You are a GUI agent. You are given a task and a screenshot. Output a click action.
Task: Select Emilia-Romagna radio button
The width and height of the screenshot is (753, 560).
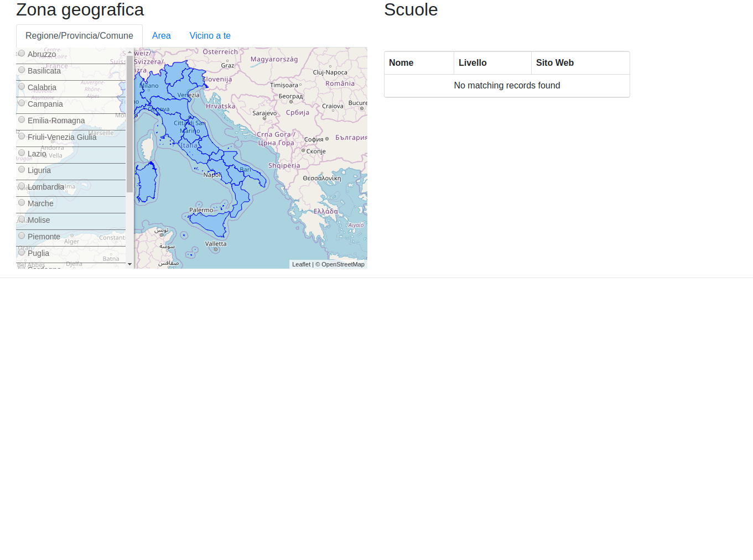22,120
